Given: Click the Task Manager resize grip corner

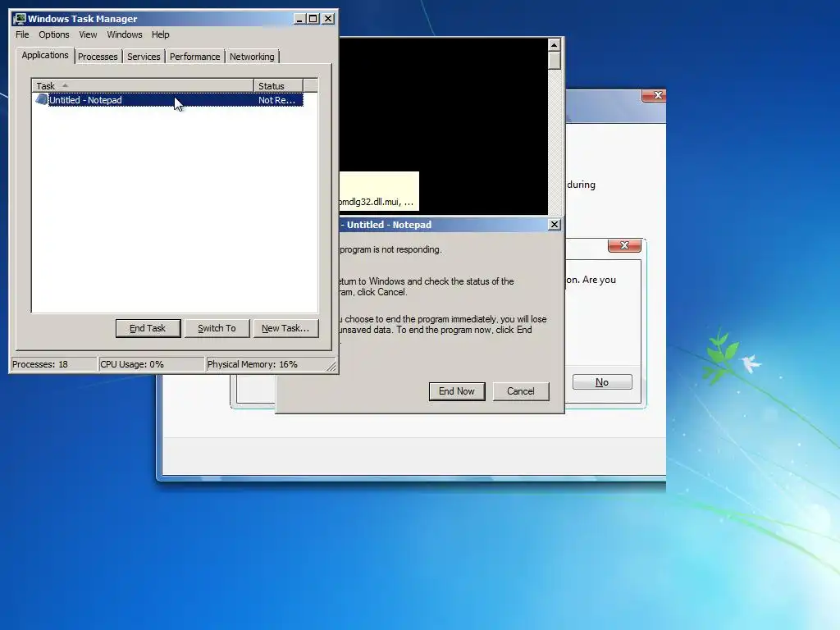Looking at the screenshot, I should click(331, 367).
